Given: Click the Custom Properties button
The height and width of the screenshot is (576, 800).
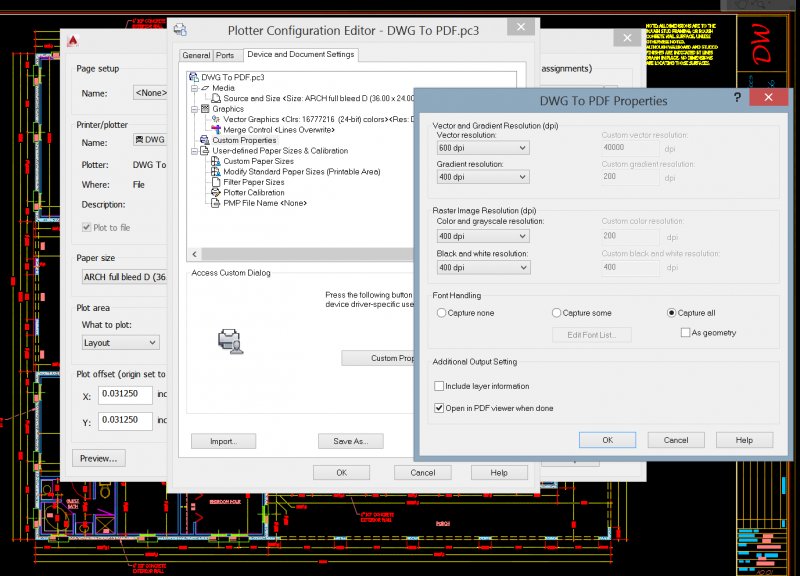Looking at the screenshot, I should click(378, 358).
